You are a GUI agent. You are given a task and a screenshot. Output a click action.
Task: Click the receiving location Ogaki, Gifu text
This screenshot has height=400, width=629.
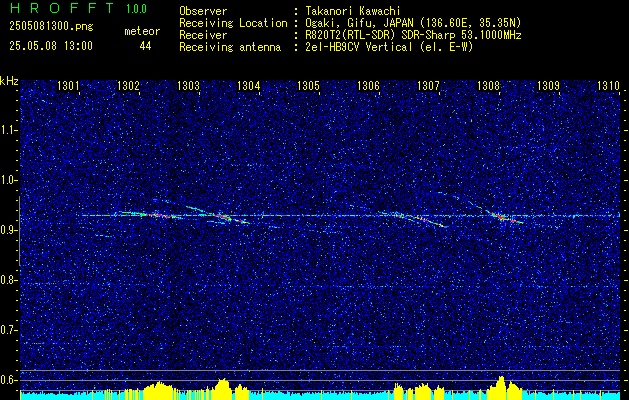pyautogui.click(x=413, y=23)
